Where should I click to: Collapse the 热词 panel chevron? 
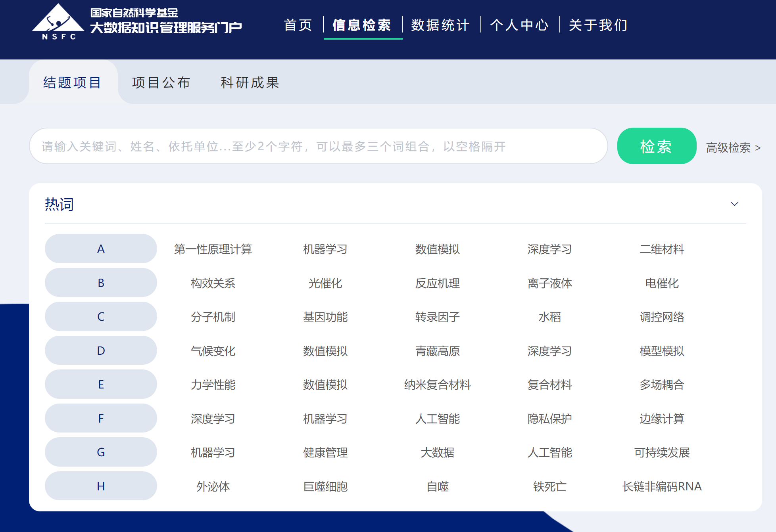(x=734, y=204)
